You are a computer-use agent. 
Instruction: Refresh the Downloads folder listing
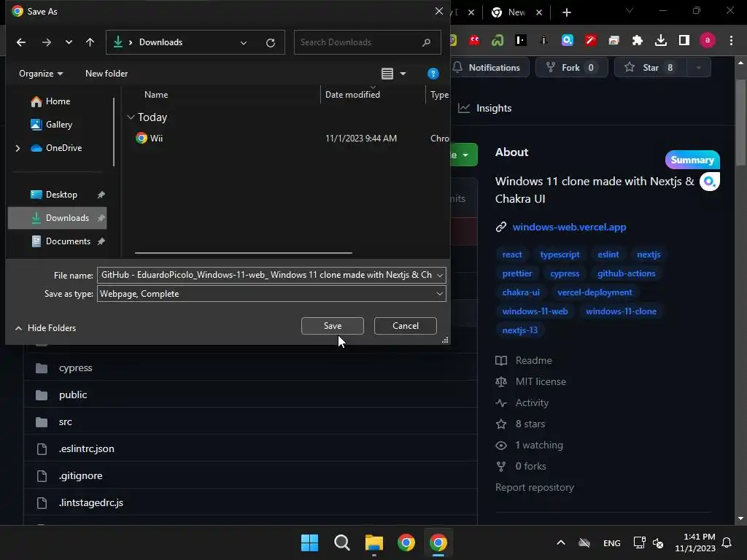pyautogui.click(x=271, y=43)
